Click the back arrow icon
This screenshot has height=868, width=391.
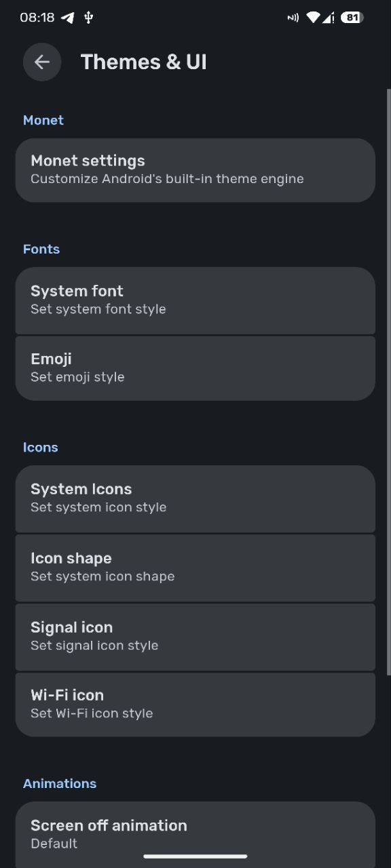click(42, 62)
